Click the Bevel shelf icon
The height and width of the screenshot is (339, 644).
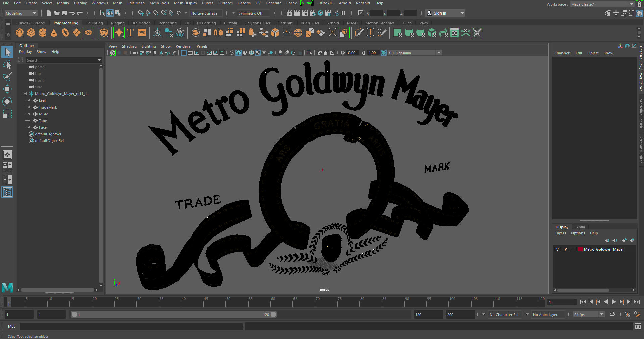pyautogui.click(x=275, y=32)
